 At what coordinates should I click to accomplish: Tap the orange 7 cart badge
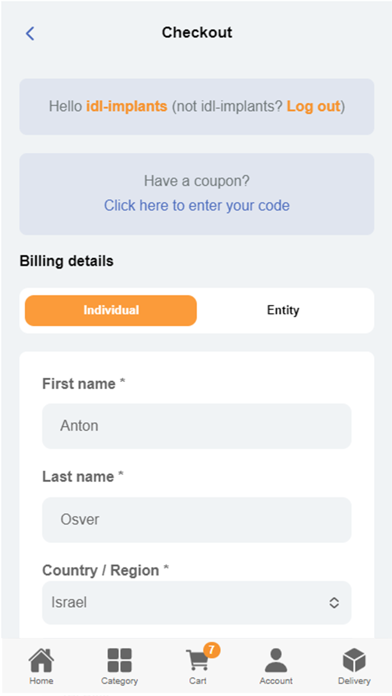tap(212, 650)
